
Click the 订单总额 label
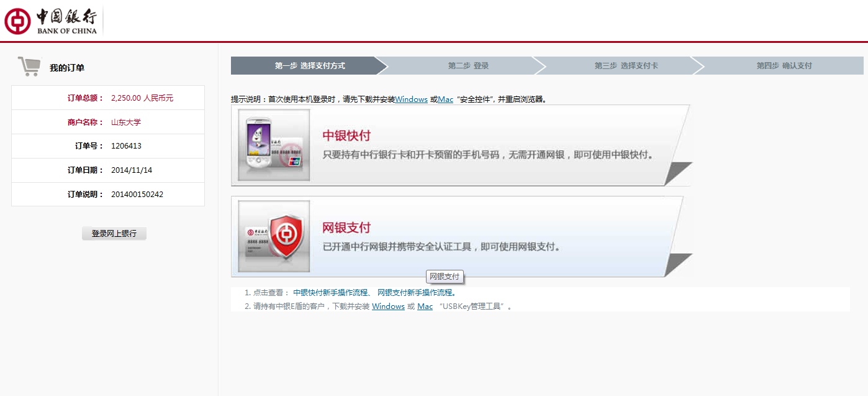click(x=86, y=98)
